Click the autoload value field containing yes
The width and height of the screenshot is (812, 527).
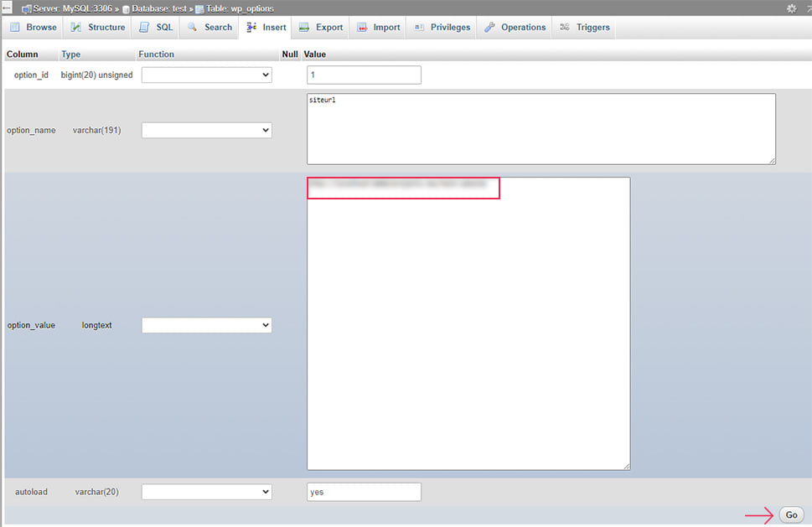pos(364,492)
